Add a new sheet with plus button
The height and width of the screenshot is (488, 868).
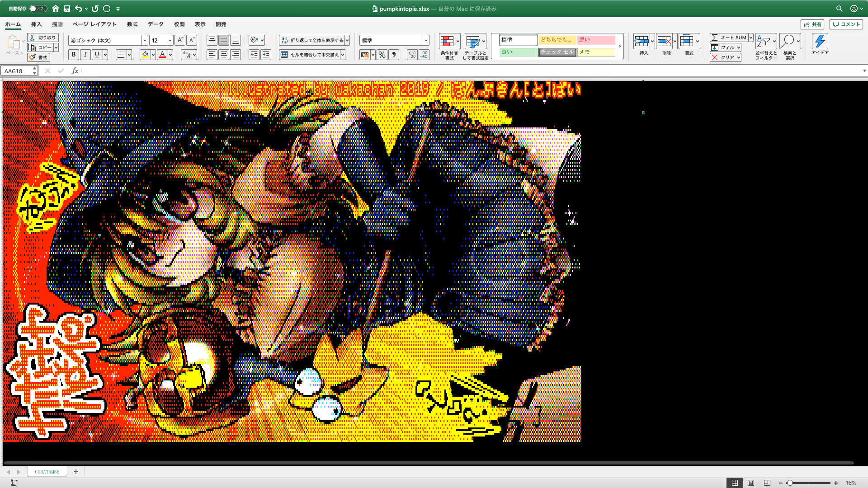tap(76, 472)
